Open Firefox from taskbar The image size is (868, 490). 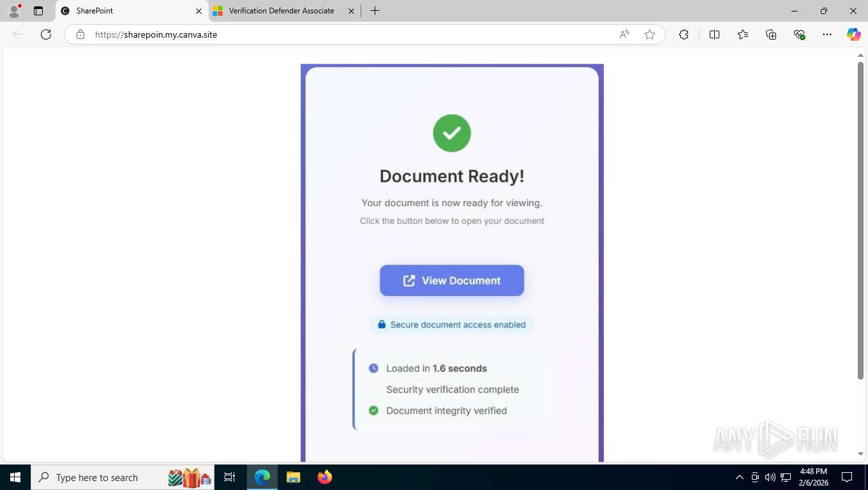coord(325,477)
